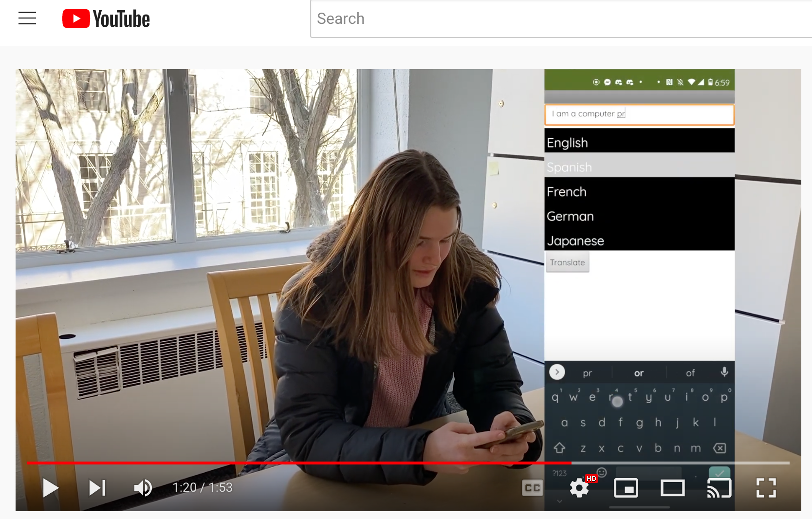Tap the keyboard backspace key

(720, 448)
